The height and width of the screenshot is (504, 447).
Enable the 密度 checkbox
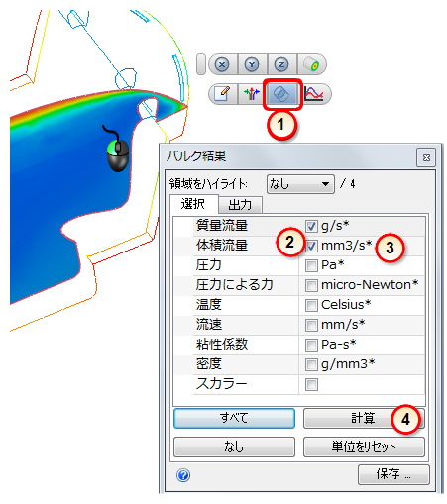311,364
